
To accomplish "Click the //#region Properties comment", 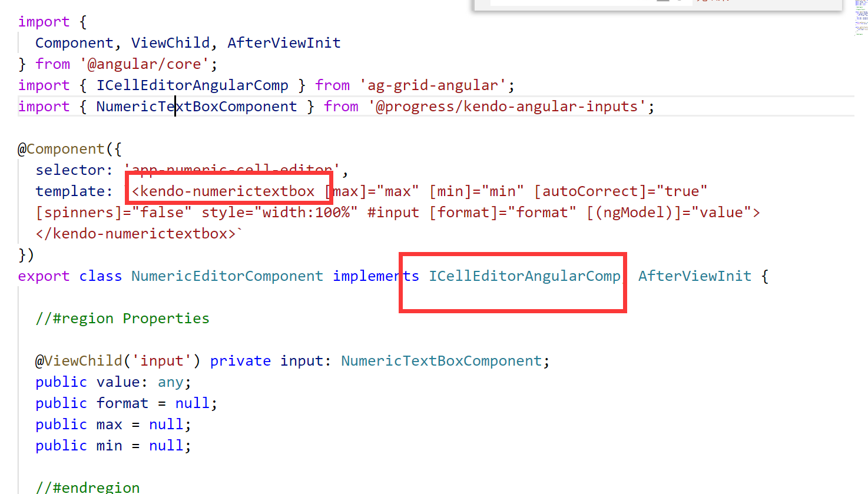I will click(x=122, y=318).
